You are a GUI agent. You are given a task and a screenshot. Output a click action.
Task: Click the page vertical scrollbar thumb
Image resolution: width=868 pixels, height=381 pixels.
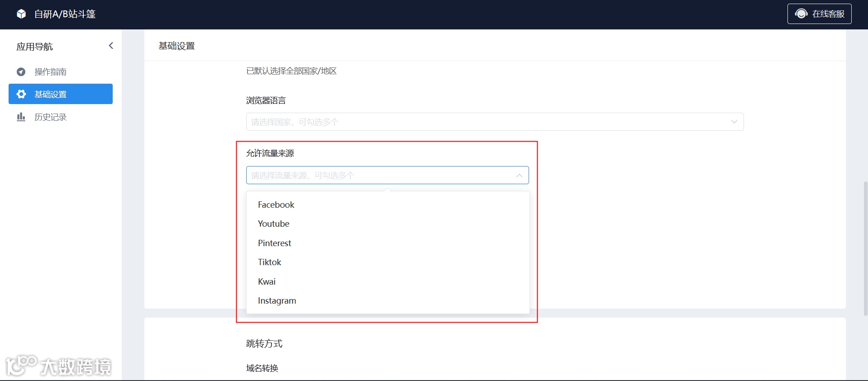point(865,248)
